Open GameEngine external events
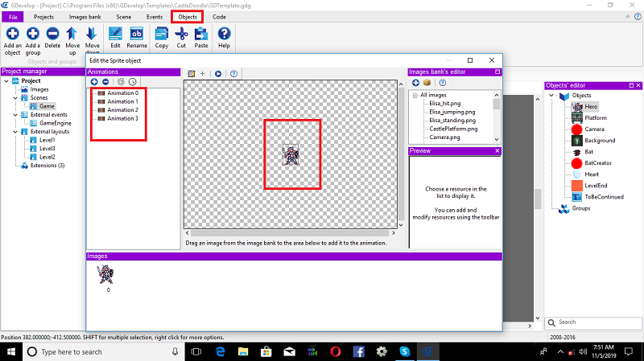Screen dimensions: 644x361 click(56, 123)
